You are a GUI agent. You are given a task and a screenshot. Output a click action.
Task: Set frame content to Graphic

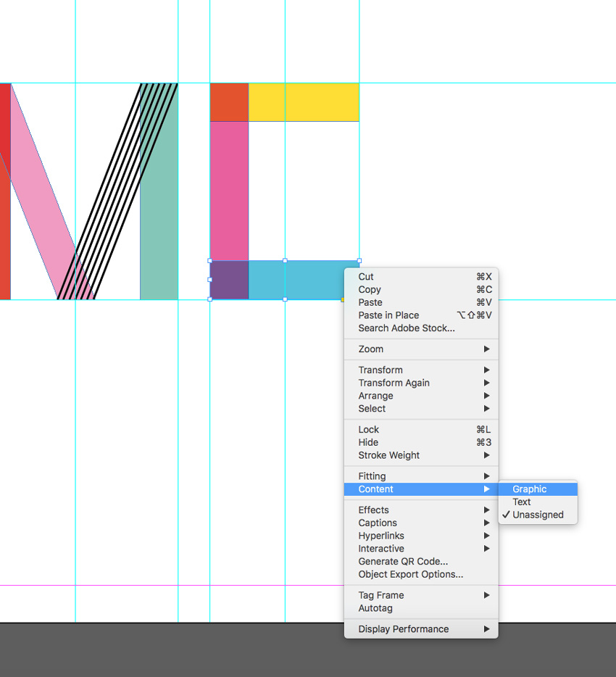click(530, 489)
